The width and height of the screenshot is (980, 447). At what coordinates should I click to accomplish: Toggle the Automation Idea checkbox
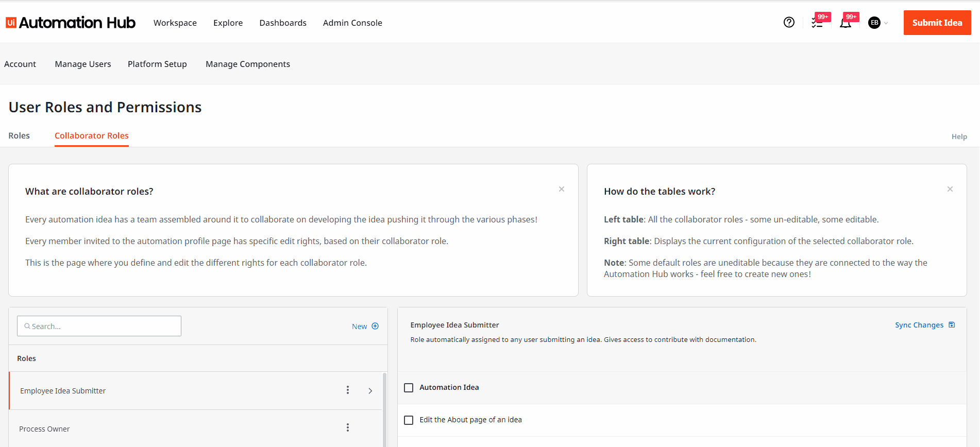(x=409, y=388)
